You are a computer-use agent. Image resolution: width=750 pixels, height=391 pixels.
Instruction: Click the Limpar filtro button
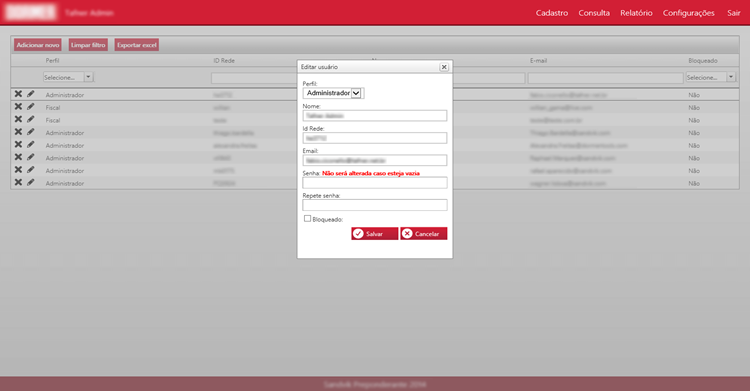coord(88,45)
